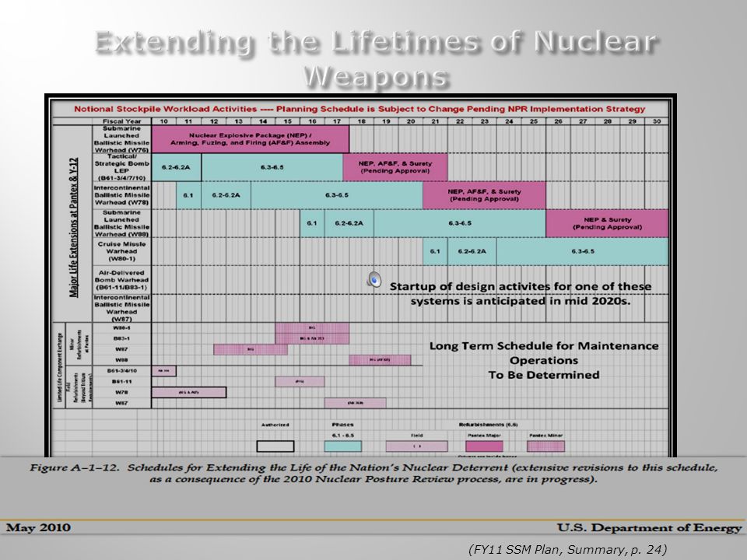Click the magenta 'Pantex Major' legend swatch

pos(484,446)
